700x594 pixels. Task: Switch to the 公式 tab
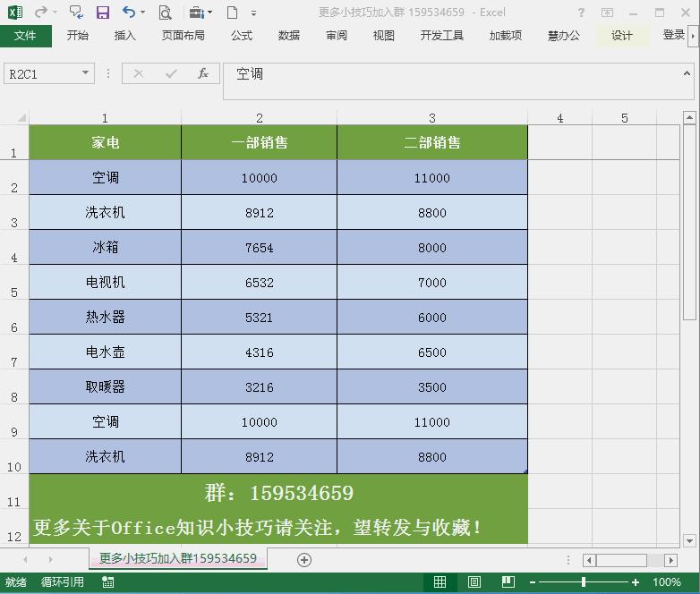[242, 35]
